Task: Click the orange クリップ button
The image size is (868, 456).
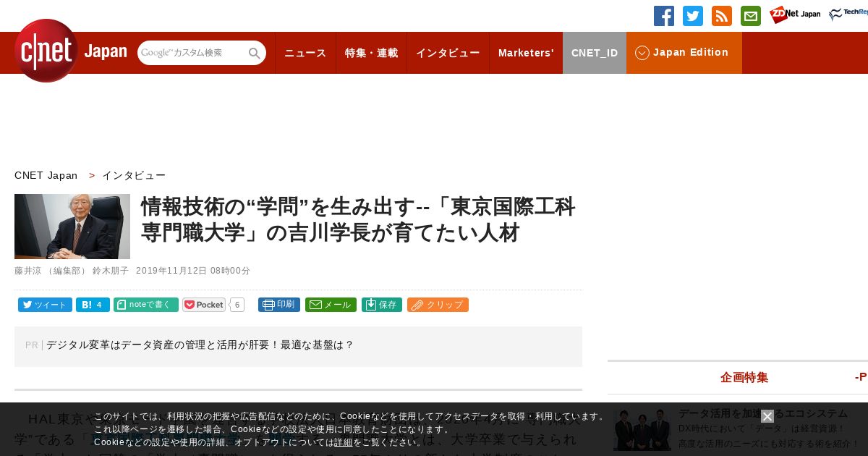Action: (438, 305)
